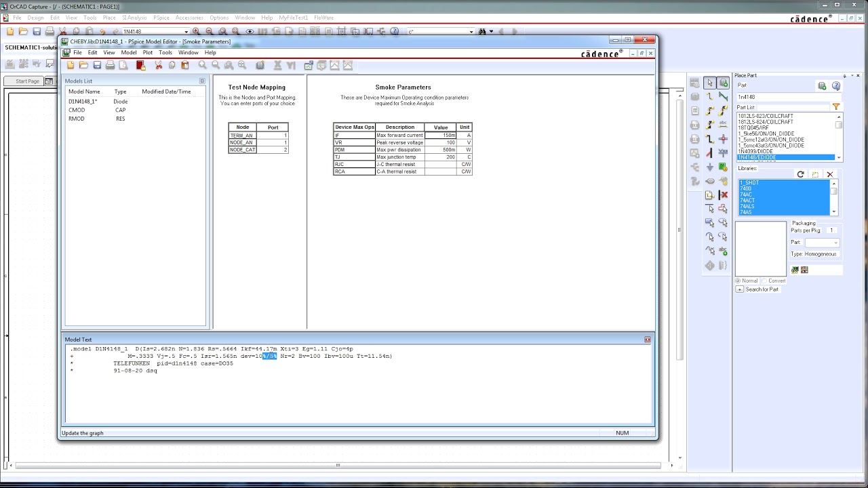Image resolution: width=868 pixels, height=488 pixels.
Task: Click Refresh libraries icon in Place Part
Action: click(x=800, y=174)
